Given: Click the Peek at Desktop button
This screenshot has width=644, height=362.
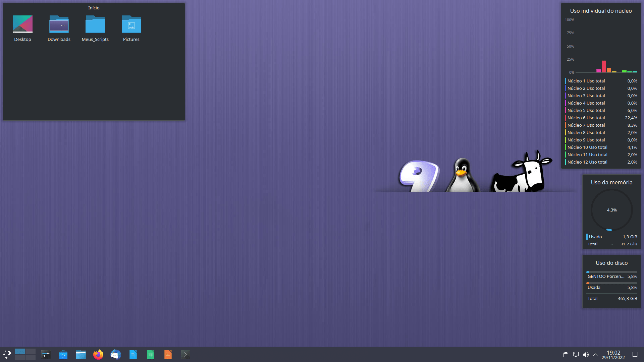Looking at the screenshot, I should [635, 355].
